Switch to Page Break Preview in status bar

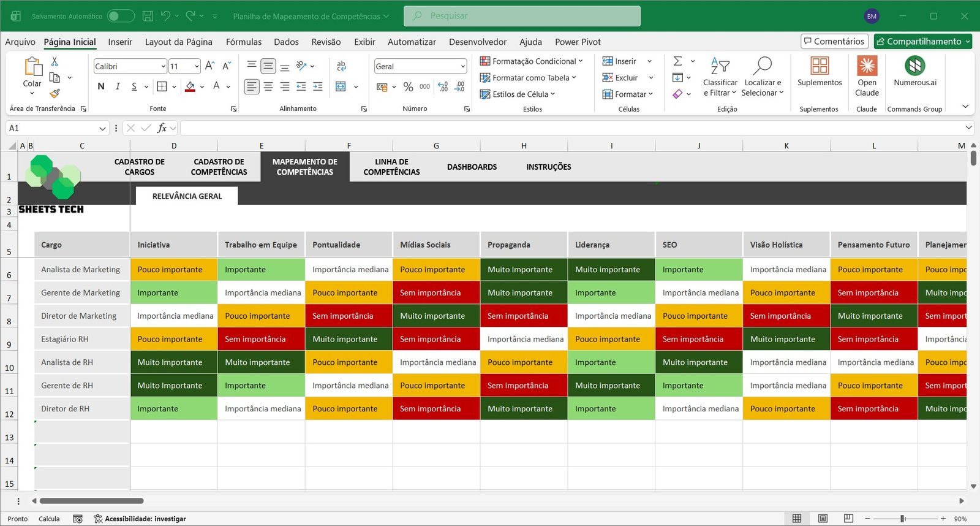tap(848, 519)
